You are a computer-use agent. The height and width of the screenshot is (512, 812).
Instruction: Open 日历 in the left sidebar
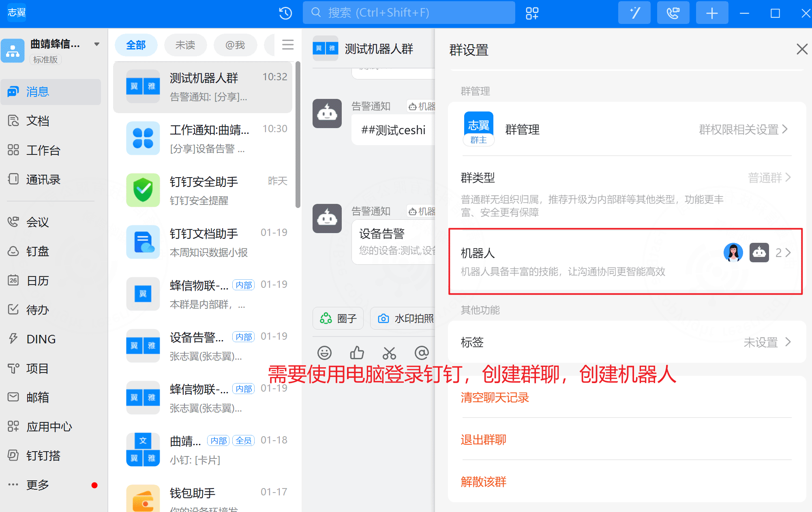click(x=51, y=281)
